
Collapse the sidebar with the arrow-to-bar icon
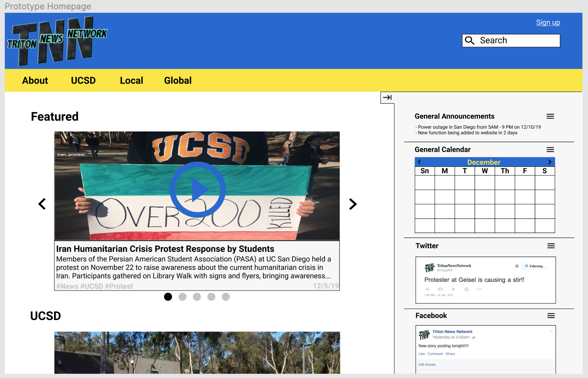(x=387, y=98)
